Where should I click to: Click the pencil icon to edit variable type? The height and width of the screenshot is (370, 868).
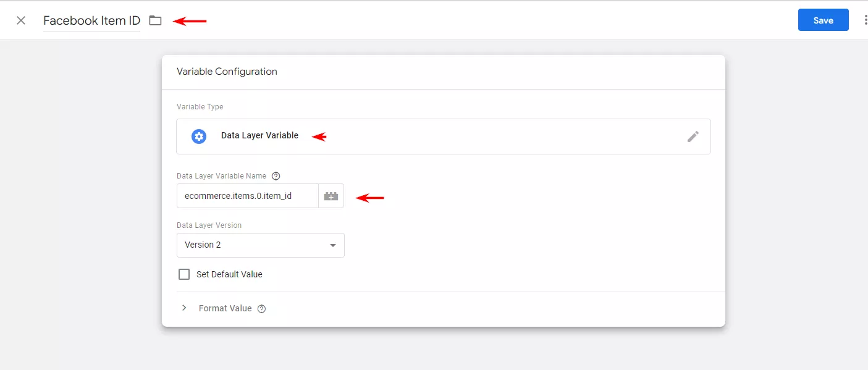tap(693, 137)
